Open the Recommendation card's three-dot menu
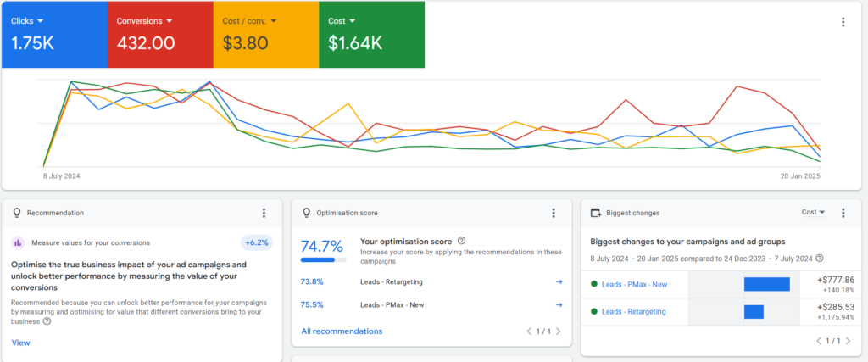The height and width of the screenshot is (362, 868). pyautogui.click(x=264, y=213)
